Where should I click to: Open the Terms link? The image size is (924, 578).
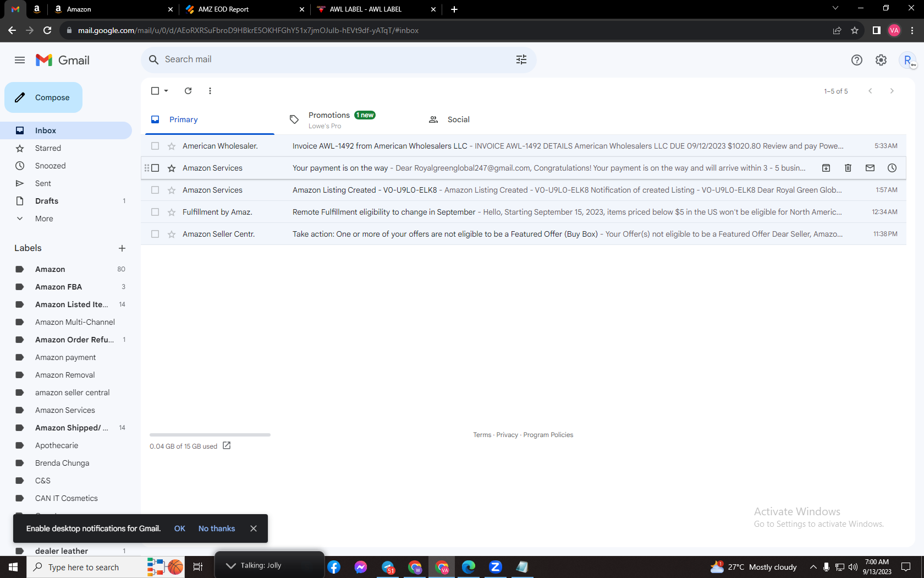(x=482, y=435)
